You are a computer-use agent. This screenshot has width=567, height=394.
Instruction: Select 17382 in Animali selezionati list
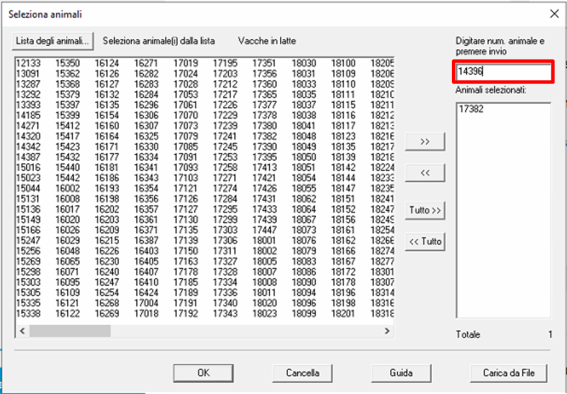471,109
